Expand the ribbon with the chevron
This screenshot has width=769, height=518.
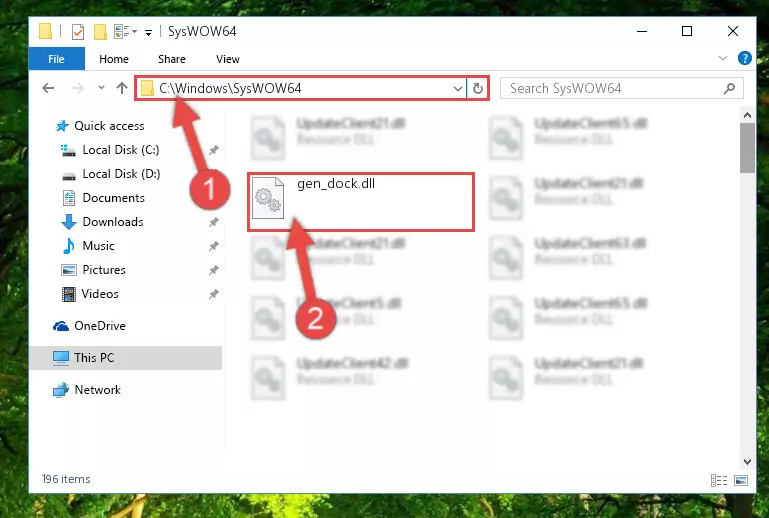pyautogui.click(x=722, y=58)
